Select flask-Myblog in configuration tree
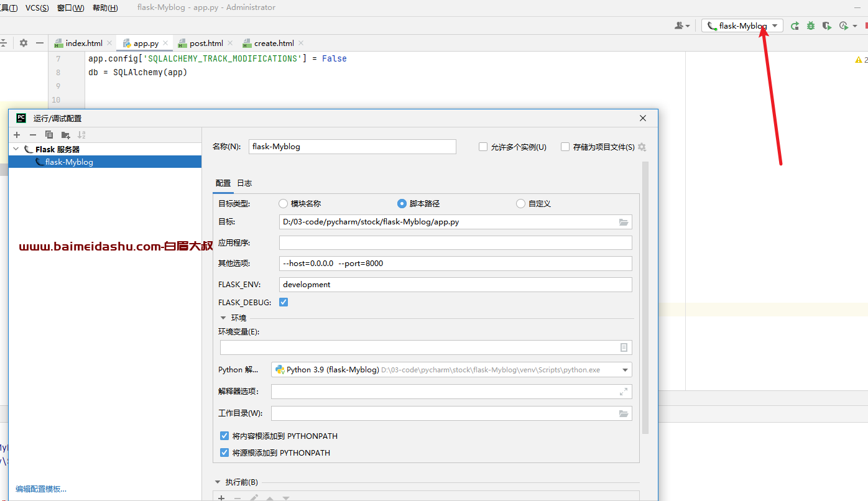 click(105, 162)
